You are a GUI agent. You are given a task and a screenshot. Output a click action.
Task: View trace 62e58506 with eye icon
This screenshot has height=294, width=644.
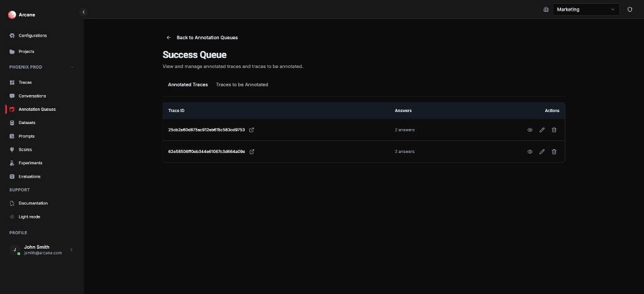click(530, 152)
